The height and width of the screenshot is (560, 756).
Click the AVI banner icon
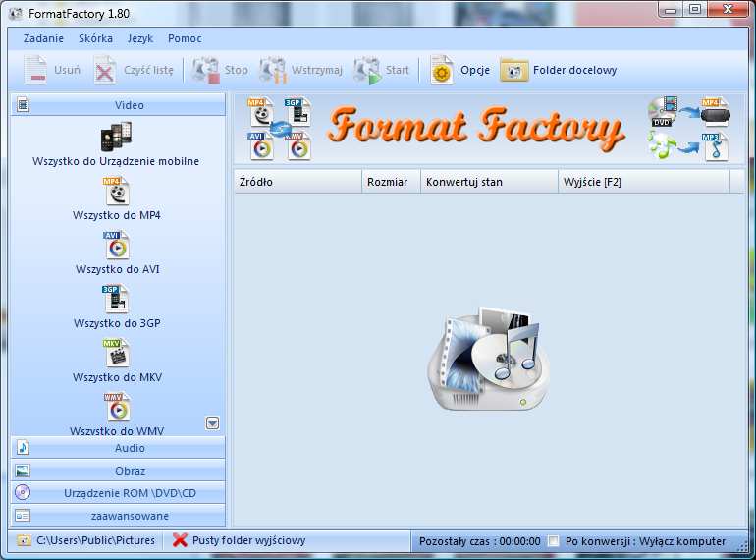pyautogui.click(x=261, y=145)
